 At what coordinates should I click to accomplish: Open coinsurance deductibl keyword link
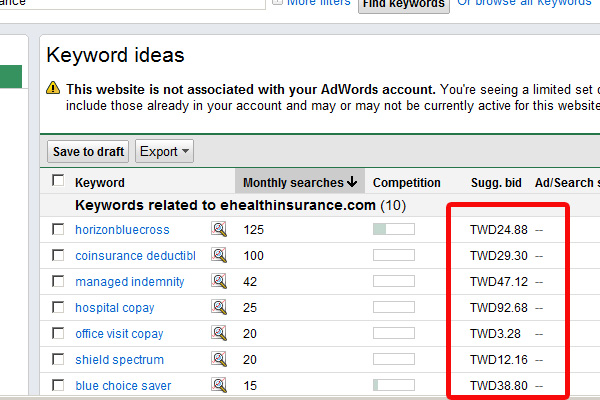[x=135, y=256]
